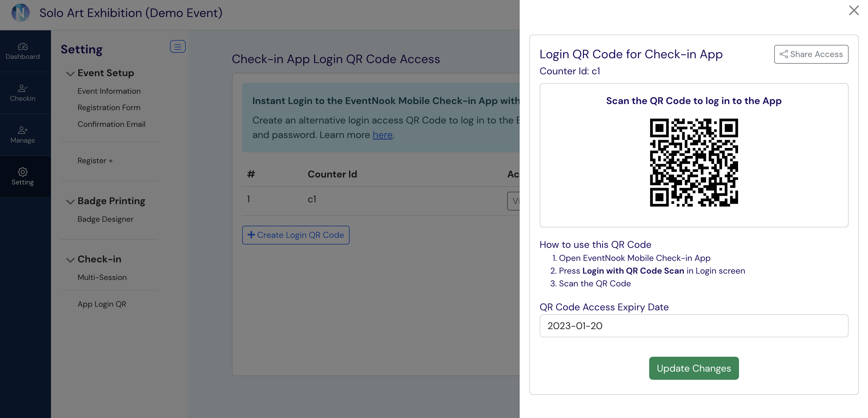Image resolution: width=868 pixels, height=418 pixels.
Task: Click the QR Code Access Expiry Date field
Action: tap(693, 326)
